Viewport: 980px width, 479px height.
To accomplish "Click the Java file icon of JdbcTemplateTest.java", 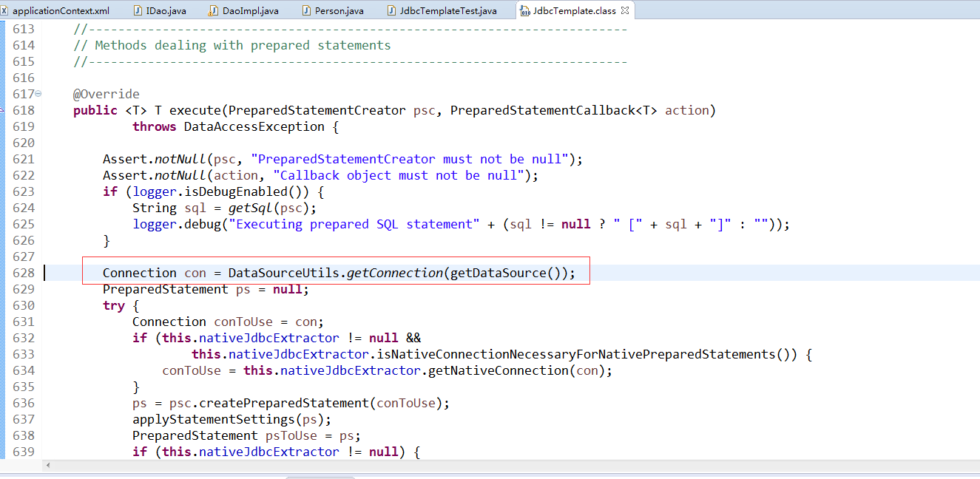I will [x=391, y=11].
